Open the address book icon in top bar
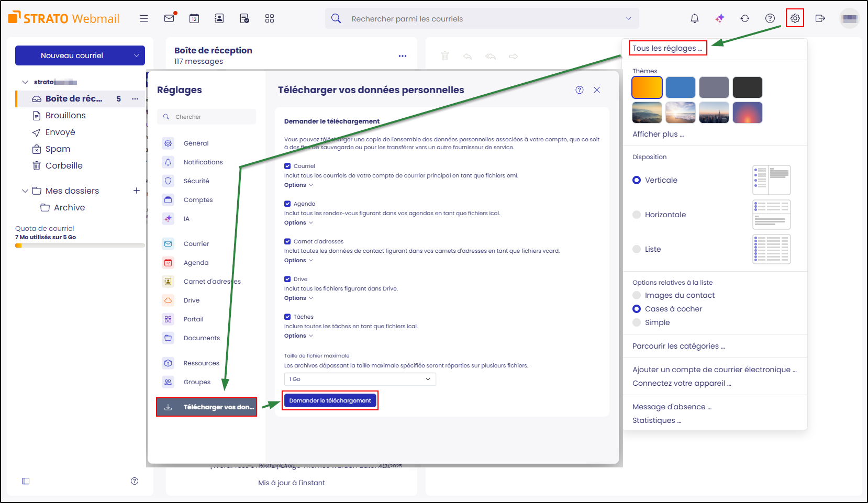Screen dimensions: 868x503 click(x=219, y=18)
